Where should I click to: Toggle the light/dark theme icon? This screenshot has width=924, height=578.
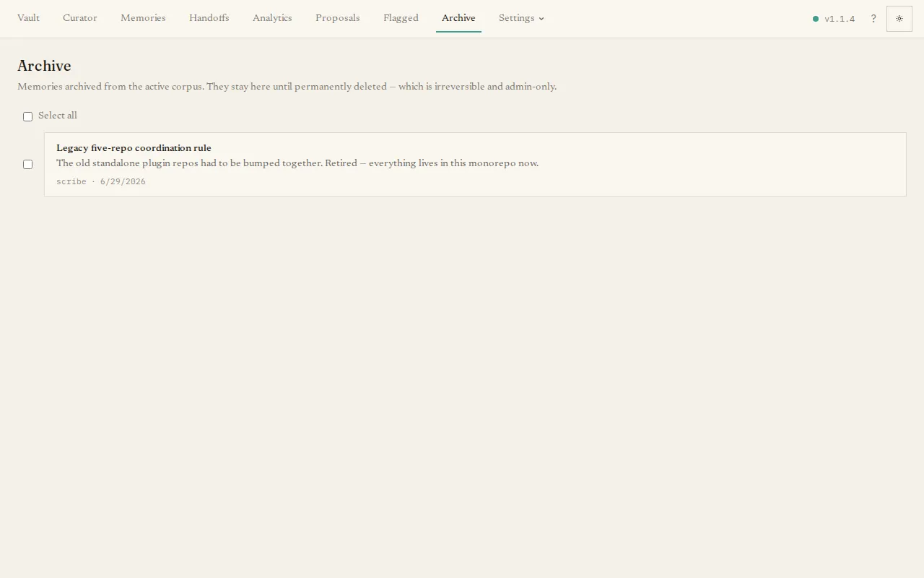click(x=899, y=19)
